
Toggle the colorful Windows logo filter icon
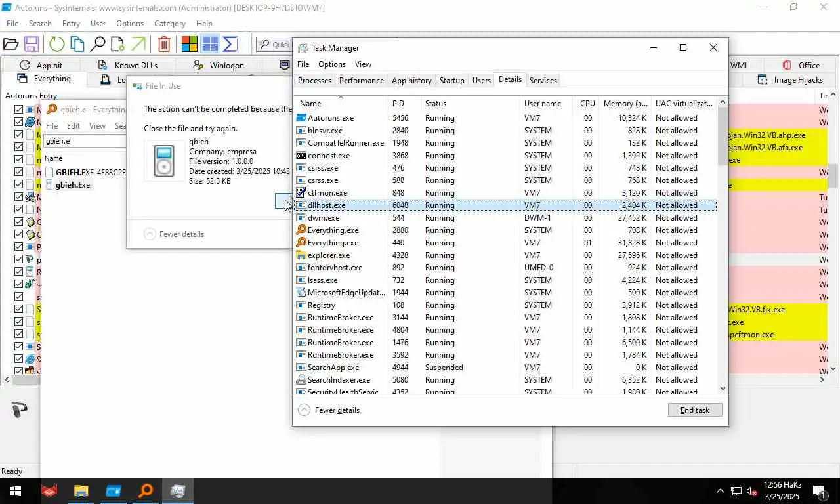tap(189, 44)
